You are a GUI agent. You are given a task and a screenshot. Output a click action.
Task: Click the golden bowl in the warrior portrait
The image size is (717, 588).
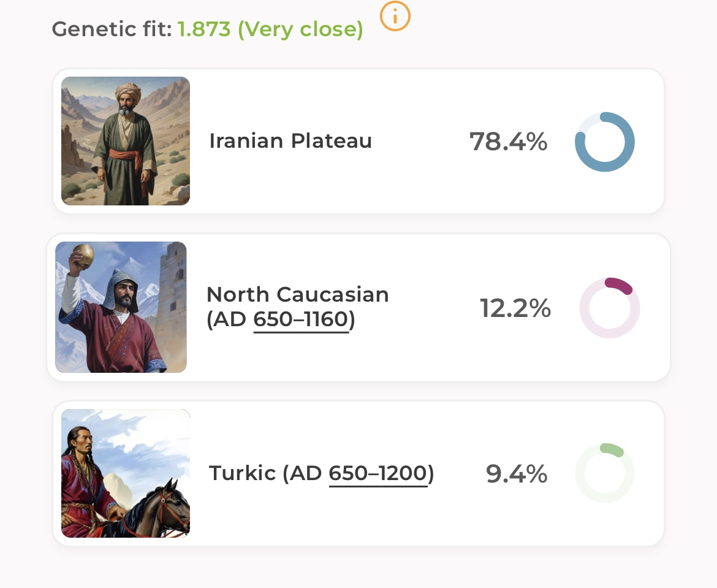(83, 255)
